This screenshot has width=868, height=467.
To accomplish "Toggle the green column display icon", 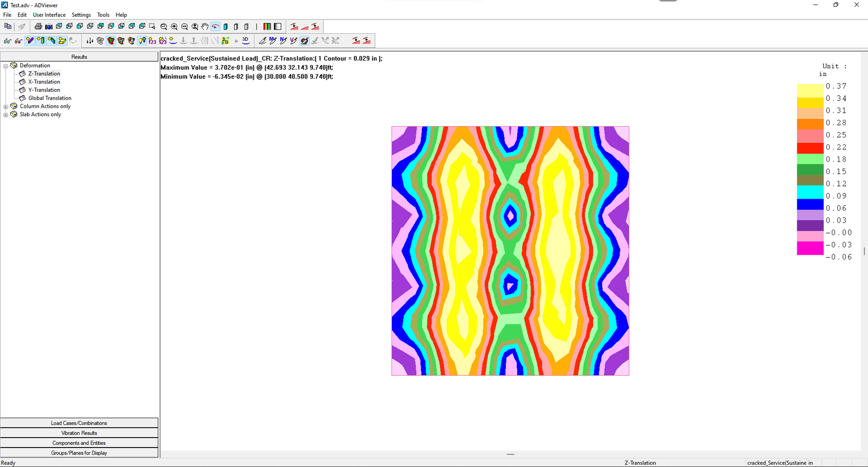I will click(41, 41).
